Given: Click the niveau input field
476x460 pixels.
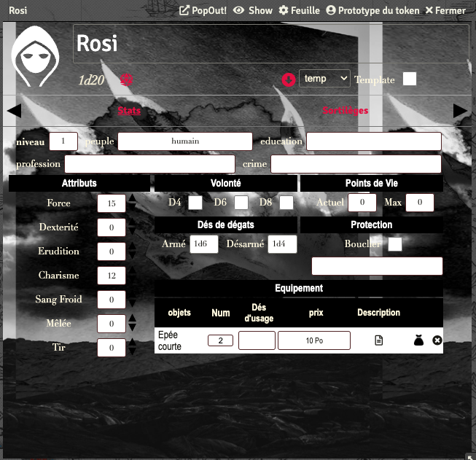Looking at the screenshot, I should pos(63,141).
